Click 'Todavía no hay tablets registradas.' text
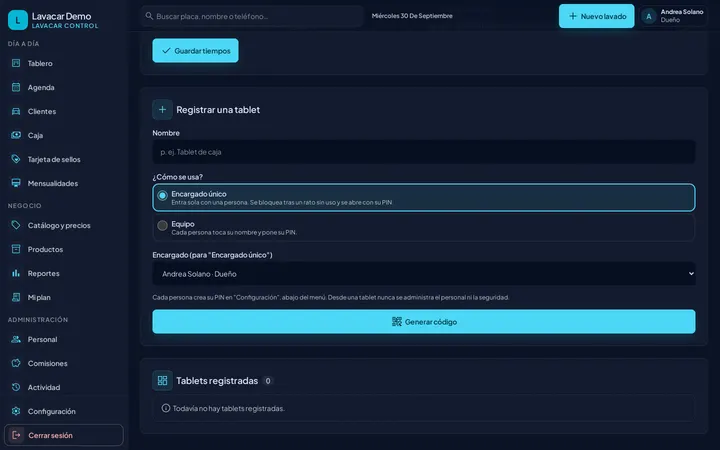 [x=229, y=408]
